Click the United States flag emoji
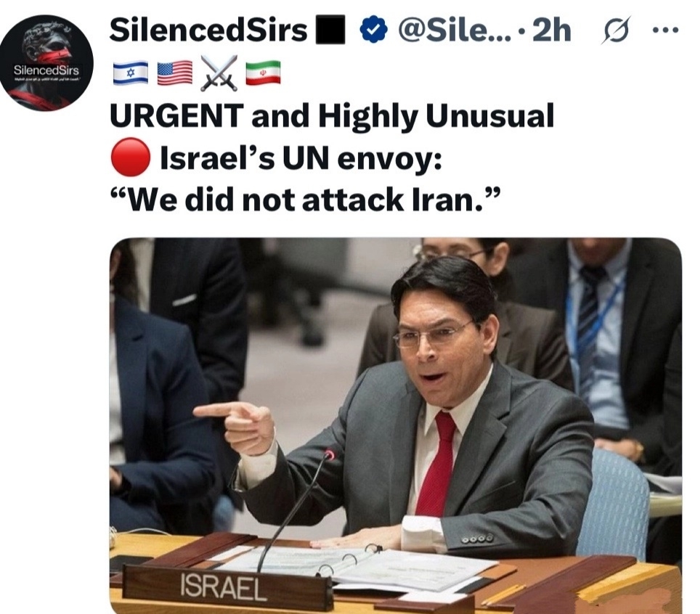700x614 pixels. pos(175,73)
